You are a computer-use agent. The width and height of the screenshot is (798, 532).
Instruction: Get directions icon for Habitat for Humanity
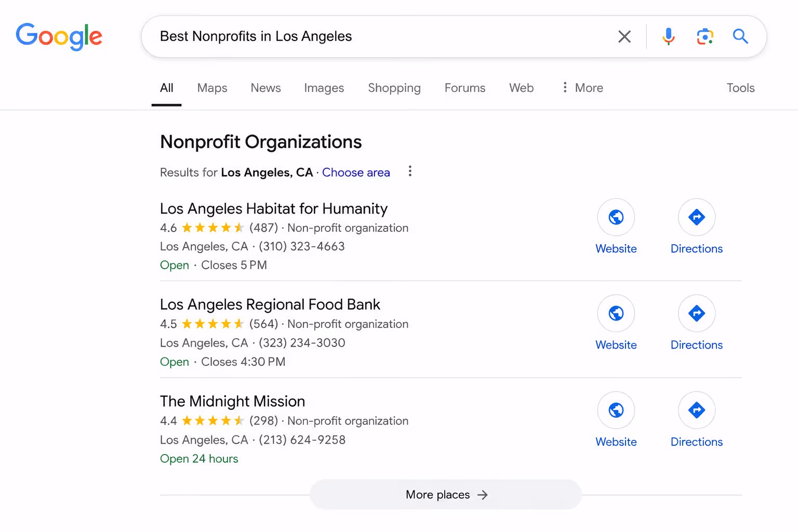697,217
